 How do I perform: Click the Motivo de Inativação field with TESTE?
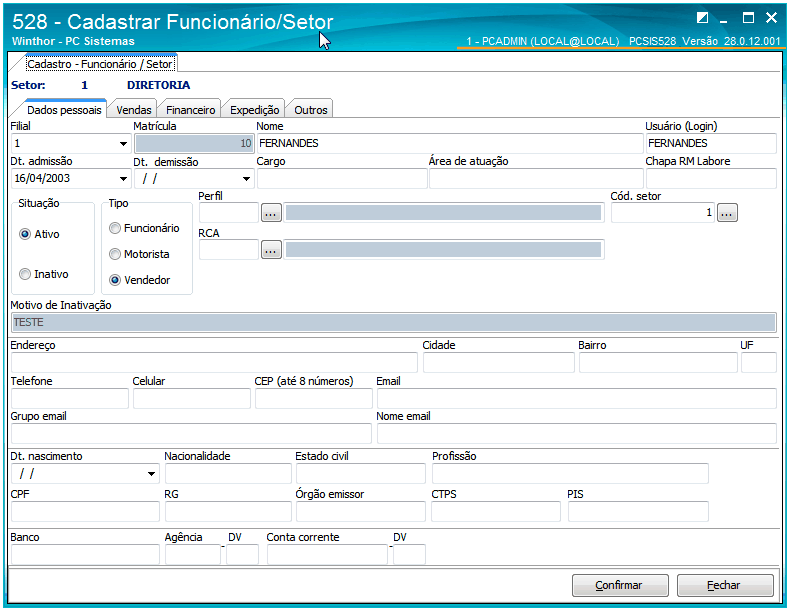click(393, 322)
